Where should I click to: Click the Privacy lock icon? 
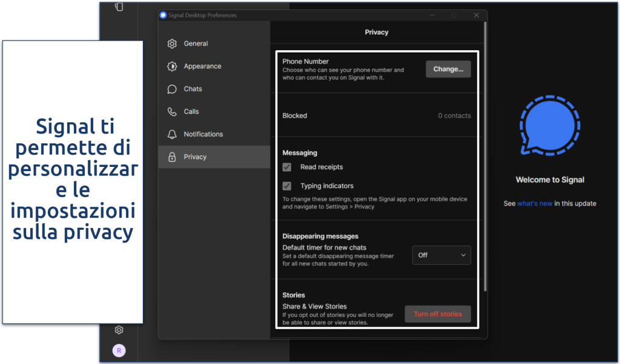pyautogui.click(x=172, y=157)
